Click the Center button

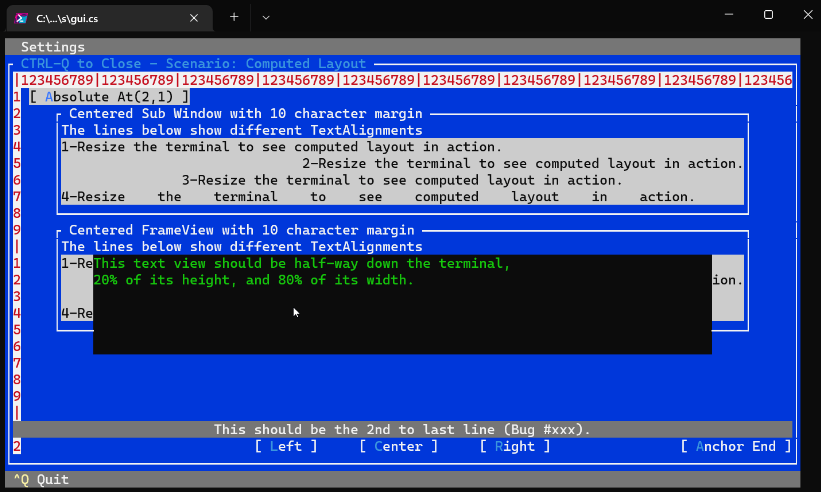tap(398, 447)
